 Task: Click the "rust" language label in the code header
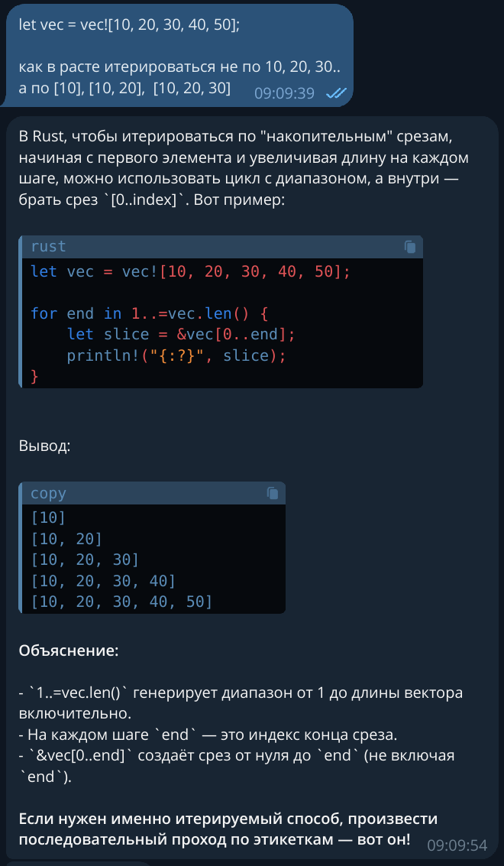click(49, 246)
